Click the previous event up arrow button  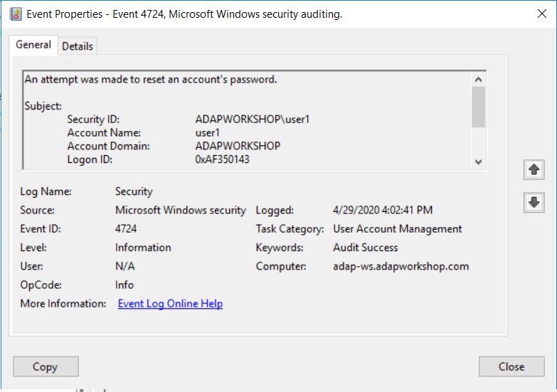534,169
